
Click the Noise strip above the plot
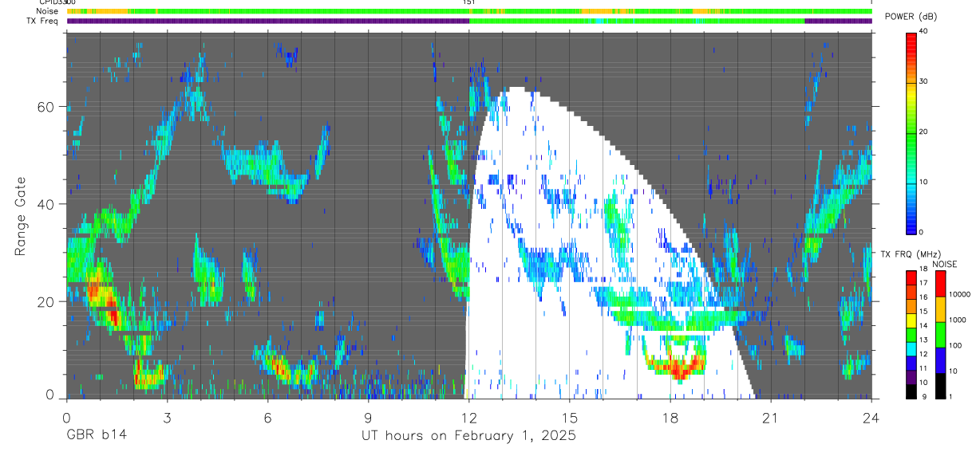pos(469,11)
